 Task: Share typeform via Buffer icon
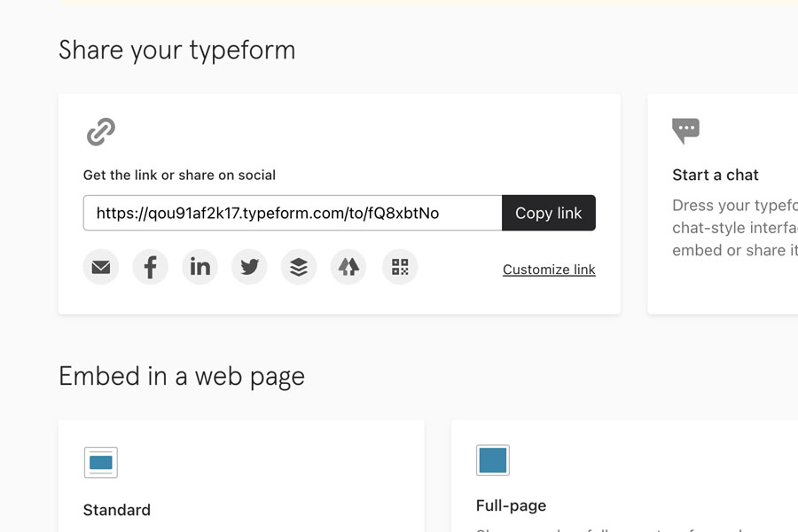[299, 267]
